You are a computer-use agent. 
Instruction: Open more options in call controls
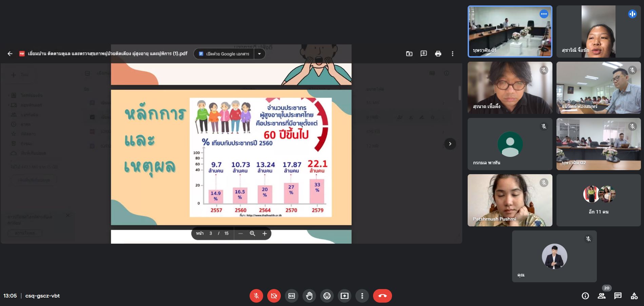pyautogui.click(x=362, y=296)
